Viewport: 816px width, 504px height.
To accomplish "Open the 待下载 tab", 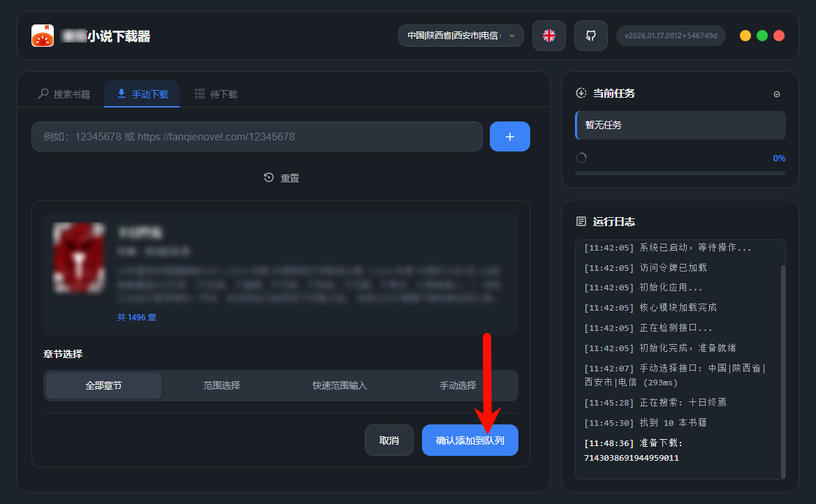I will point(216,94).
